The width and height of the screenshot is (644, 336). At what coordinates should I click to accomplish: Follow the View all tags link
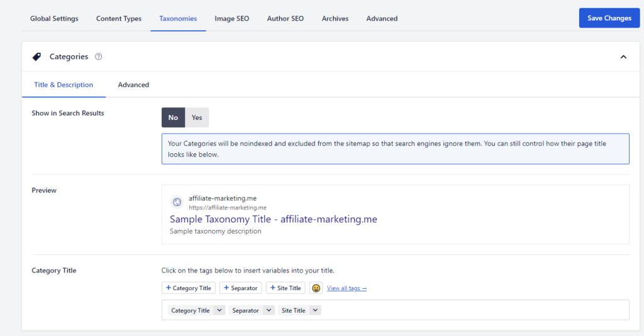click(347, 288)
